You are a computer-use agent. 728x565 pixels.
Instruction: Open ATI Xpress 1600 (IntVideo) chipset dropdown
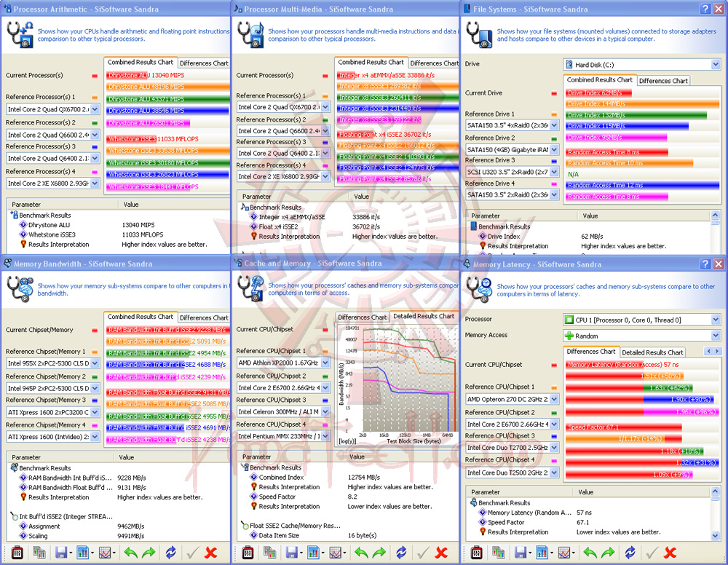click(95, 436)
